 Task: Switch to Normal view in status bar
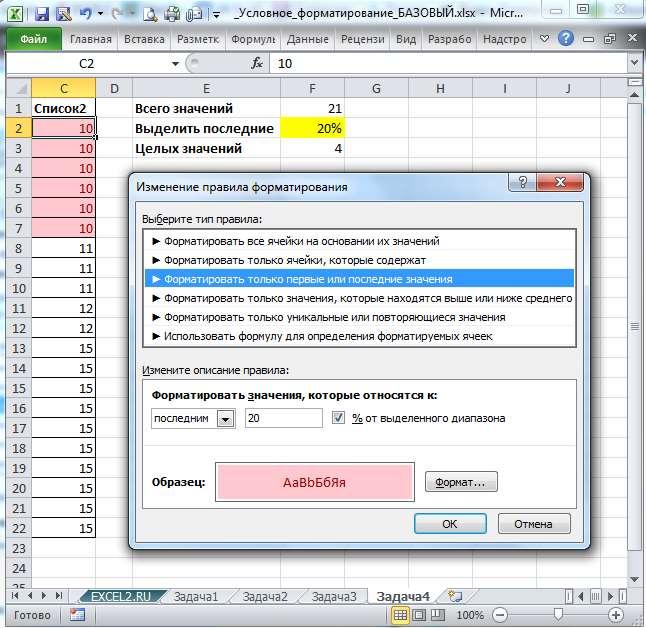[x=400, y=615]
